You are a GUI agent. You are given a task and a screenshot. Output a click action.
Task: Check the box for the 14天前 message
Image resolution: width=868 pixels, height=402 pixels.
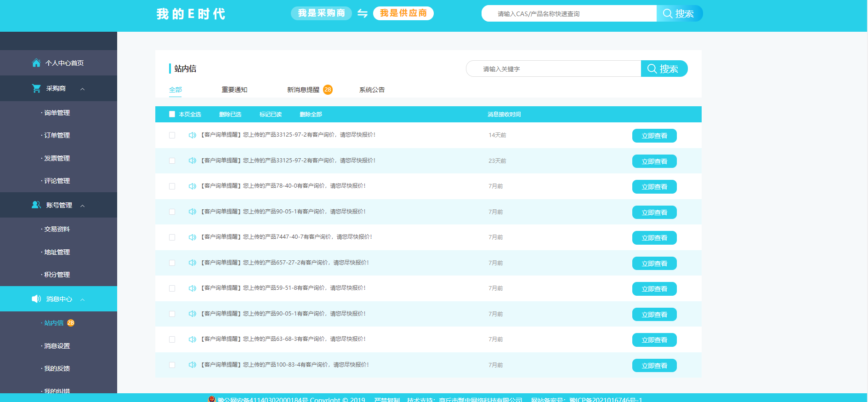click(172, 135)
